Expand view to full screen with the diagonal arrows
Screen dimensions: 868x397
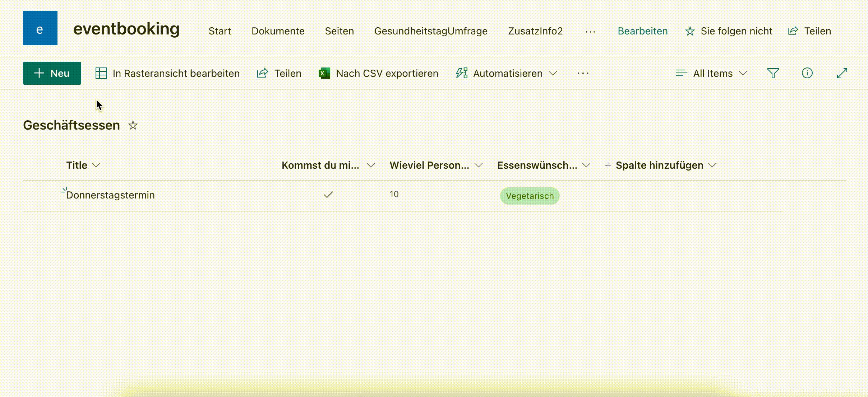pyautogui.click(x=842, y=73)
